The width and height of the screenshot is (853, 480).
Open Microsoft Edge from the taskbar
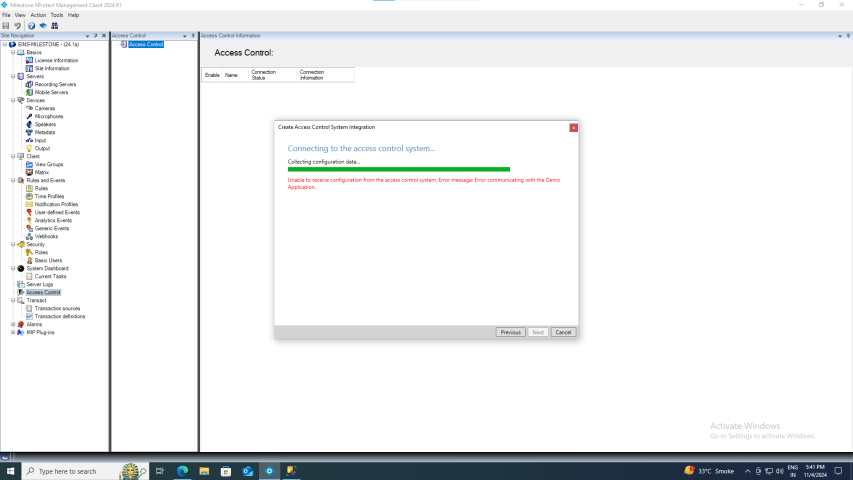point(183,471)
